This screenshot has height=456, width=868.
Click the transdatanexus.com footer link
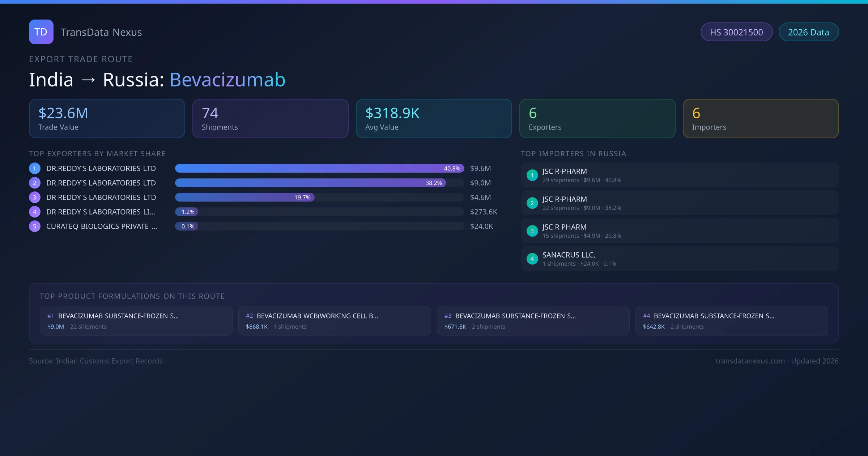[750, 361]
